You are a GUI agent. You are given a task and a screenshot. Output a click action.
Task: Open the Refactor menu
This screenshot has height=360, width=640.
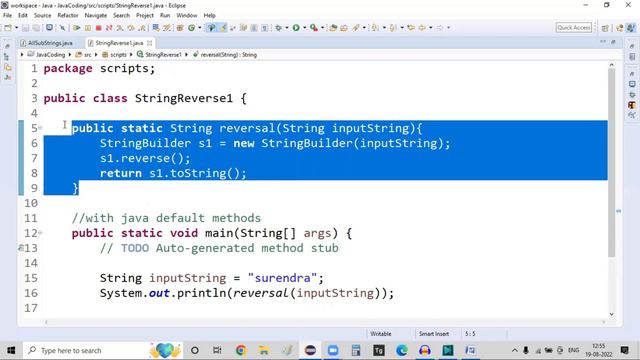coord(68,15)
